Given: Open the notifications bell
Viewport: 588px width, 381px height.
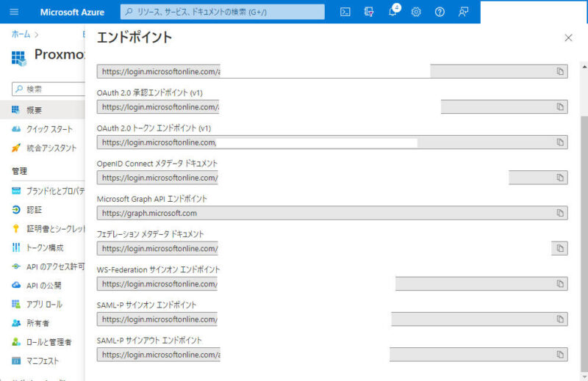Looking at the screenshot, I should click(x=392, y=12).
